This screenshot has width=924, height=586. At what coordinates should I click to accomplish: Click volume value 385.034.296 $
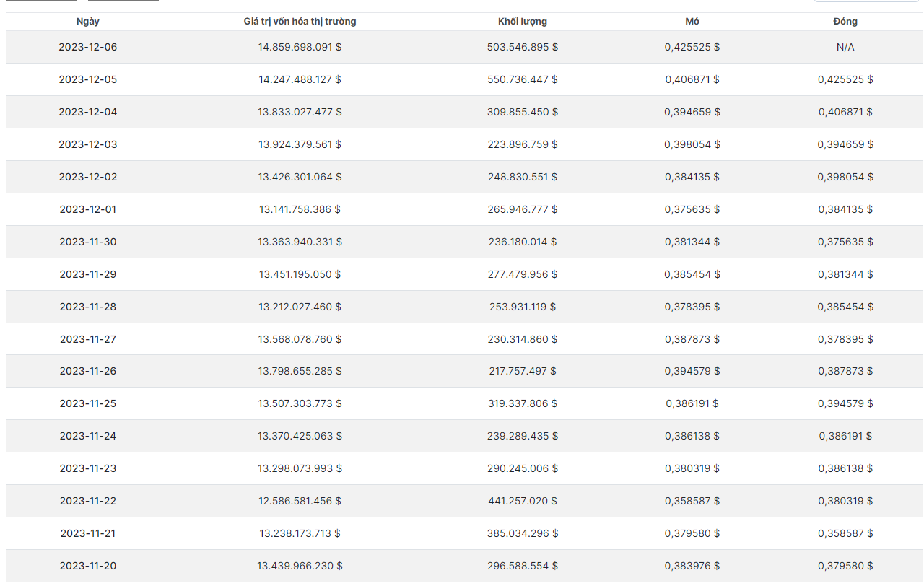point(523,533)
